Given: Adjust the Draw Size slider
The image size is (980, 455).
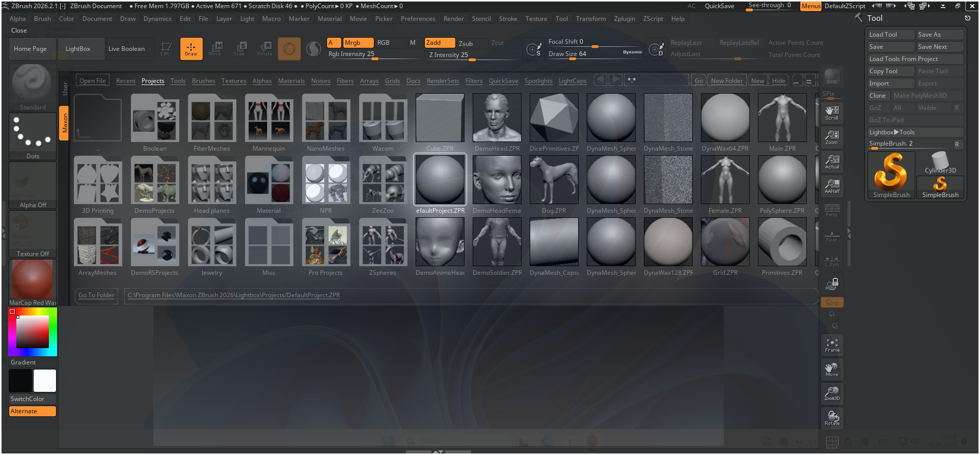Looking at the screenshot, I should [595, 54].
